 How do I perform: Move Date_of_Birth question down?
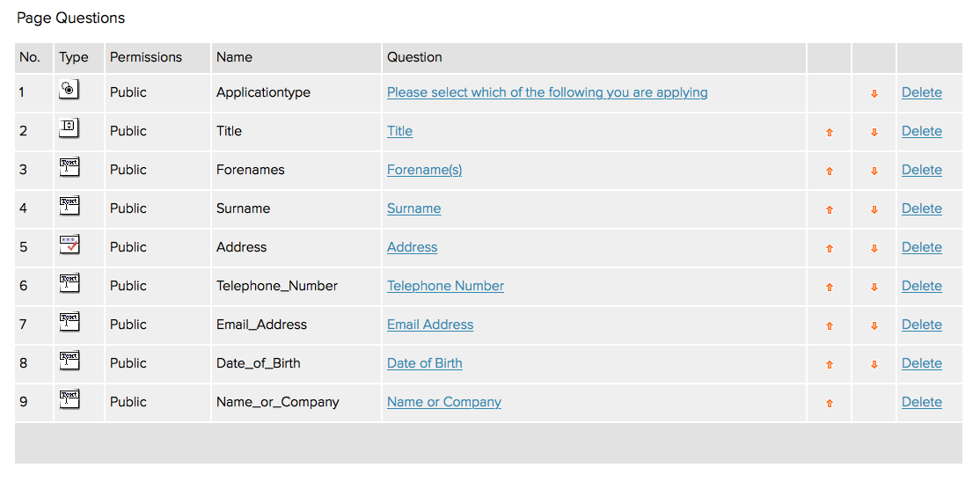click(x=874, y=365)
